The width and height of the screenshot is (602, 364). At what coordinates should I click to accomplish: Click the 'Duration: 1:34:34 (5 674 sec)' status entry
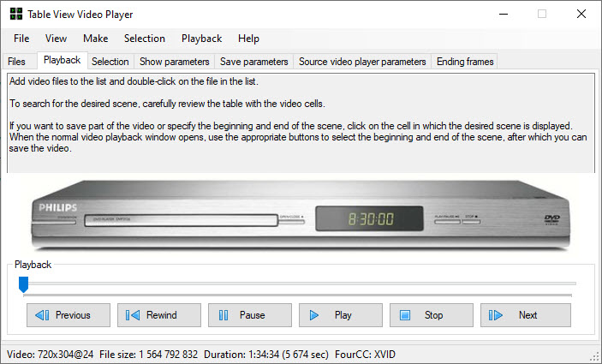pos(266,355)
